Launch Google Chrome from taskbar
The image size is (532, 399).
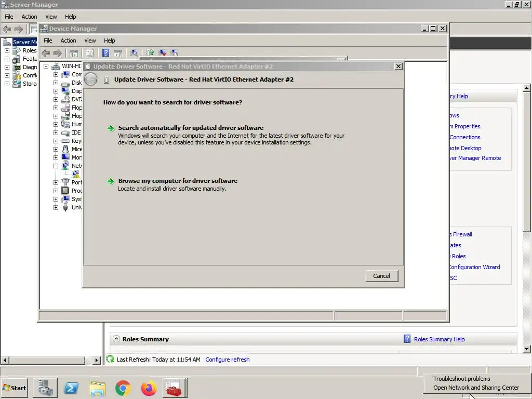click(x=123, y=388)
